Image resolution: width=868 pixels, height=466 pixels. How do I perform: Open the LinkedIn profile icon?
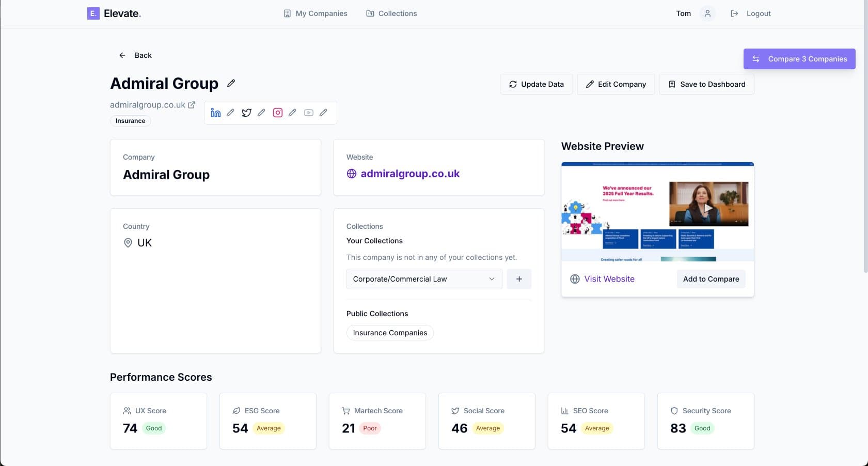point(216,113)
